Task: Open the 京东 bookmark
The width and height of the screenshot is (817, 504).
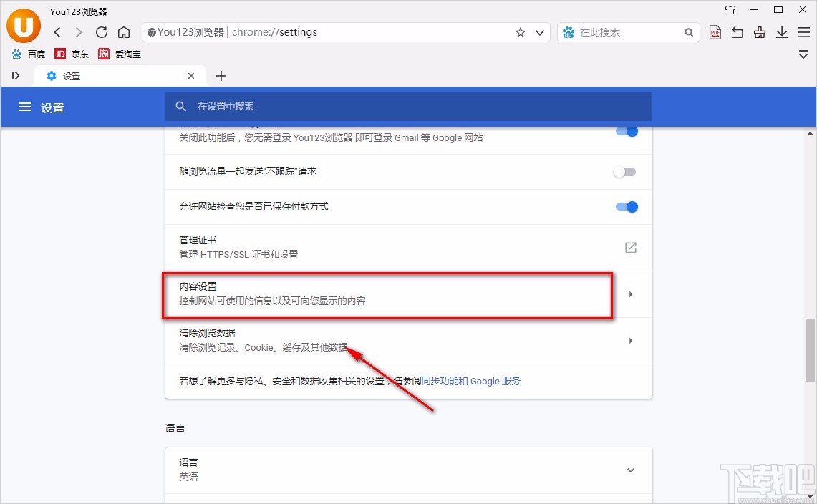Action: coord(72,54)
